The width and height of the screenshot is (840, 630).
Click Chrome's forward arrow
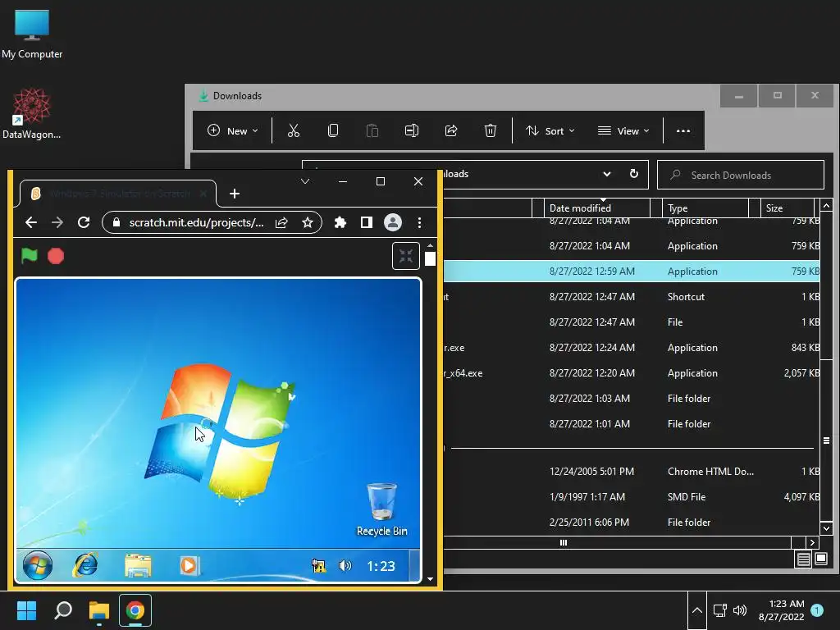coord(57,222)
